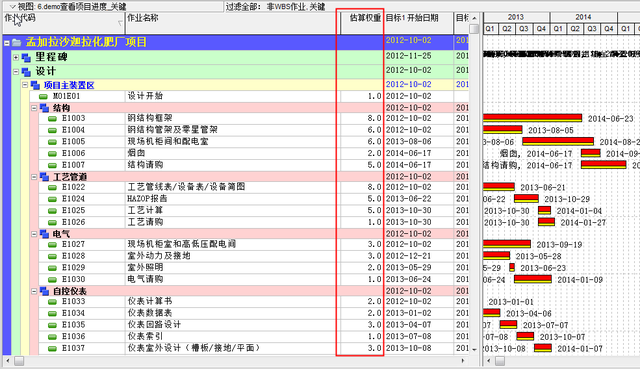Select the activity name HAZOP报告
Image resolution: width=640 pixels, height=369 pixels.
(147, 199)
